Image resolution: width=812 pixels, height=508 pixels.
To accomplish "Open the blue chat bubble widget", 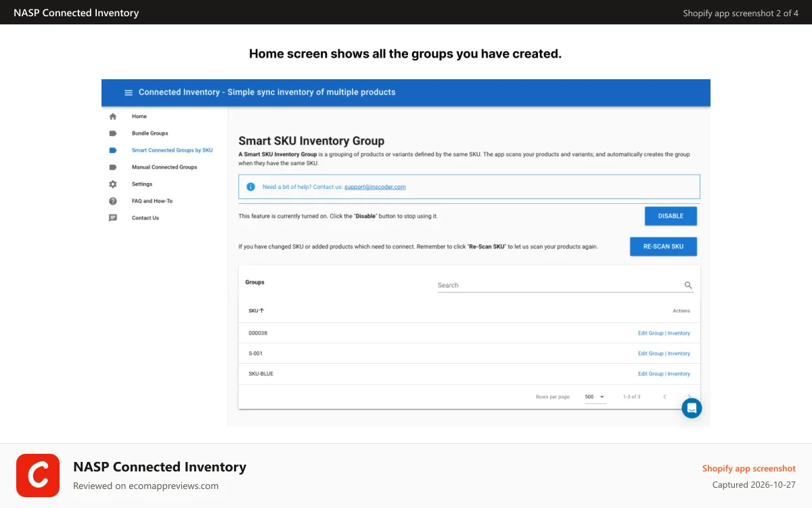I will [692, 408].
